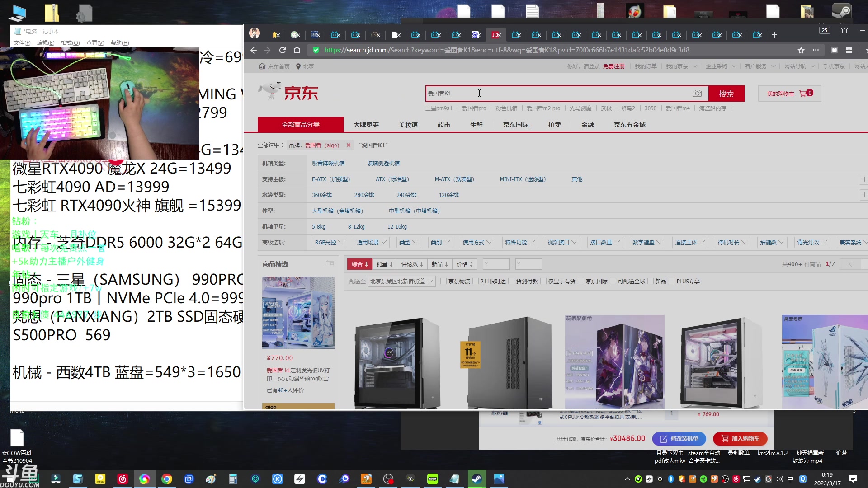Enable the 新品 filter checkbox
This screenshot has height=488, width=868.
pyautogui.click(x=651, y=281)
